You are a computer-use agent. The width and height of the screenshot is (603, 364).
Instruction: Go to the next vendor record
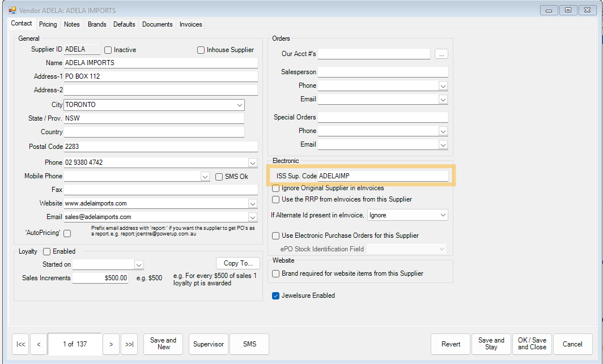point(111,344)
